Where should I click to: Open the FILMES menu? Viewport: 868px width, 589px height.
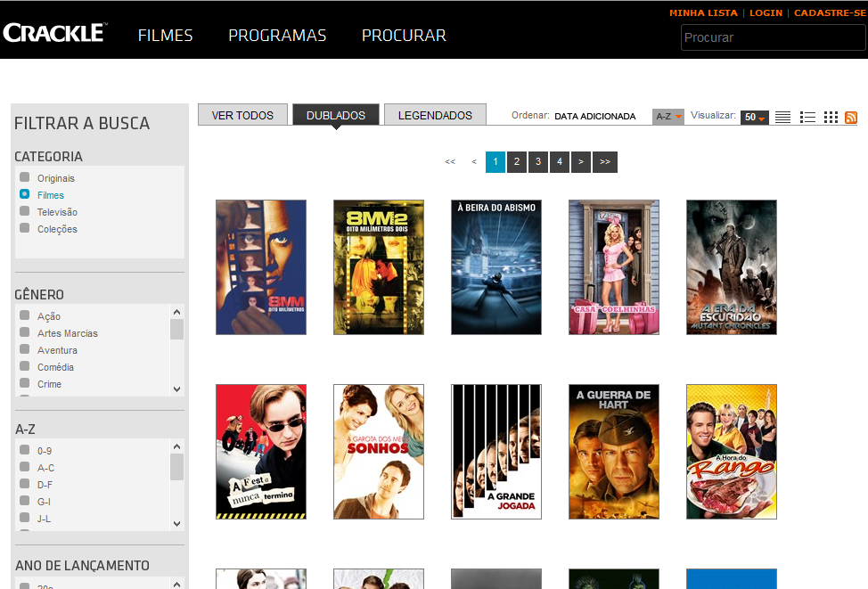tap(165, 36)
